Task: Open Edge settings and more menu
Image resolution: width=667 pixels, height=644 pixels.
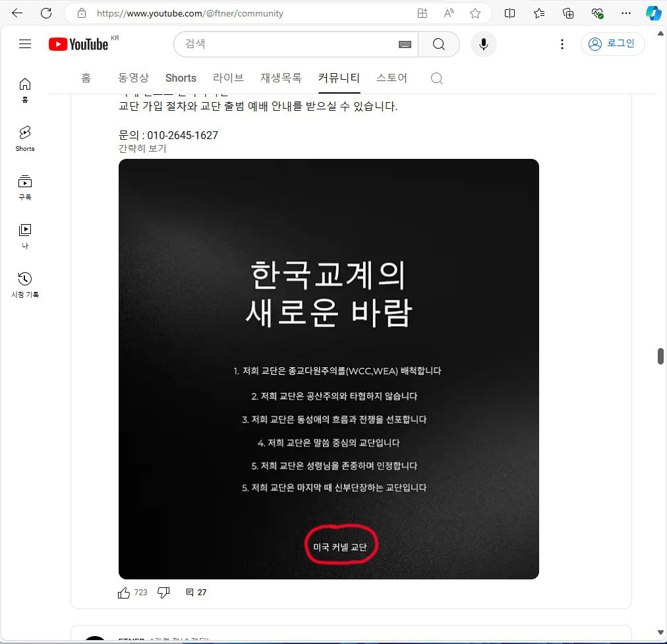Action: (x=626, y=13)
